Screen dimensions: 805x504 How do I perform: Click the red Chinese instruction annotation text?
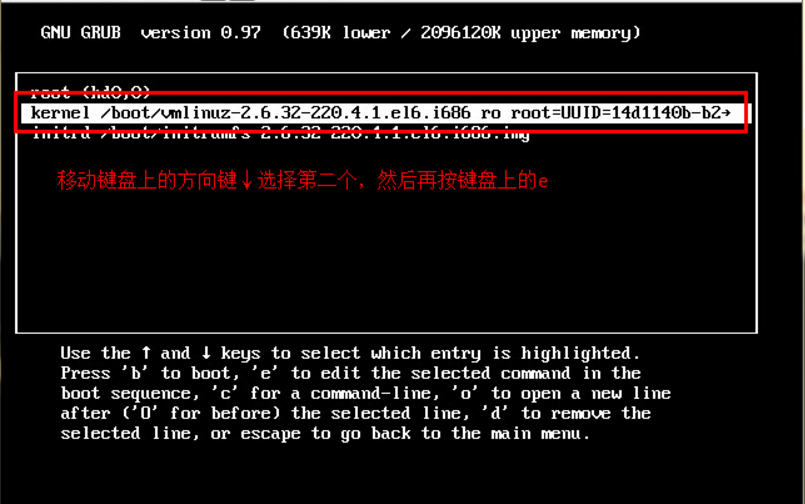pyautogui.click(x=302, y=181)
